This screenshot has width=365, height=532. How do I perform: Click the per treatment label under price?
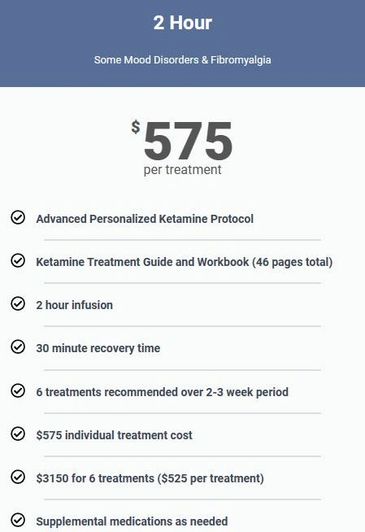click(182, 170)
